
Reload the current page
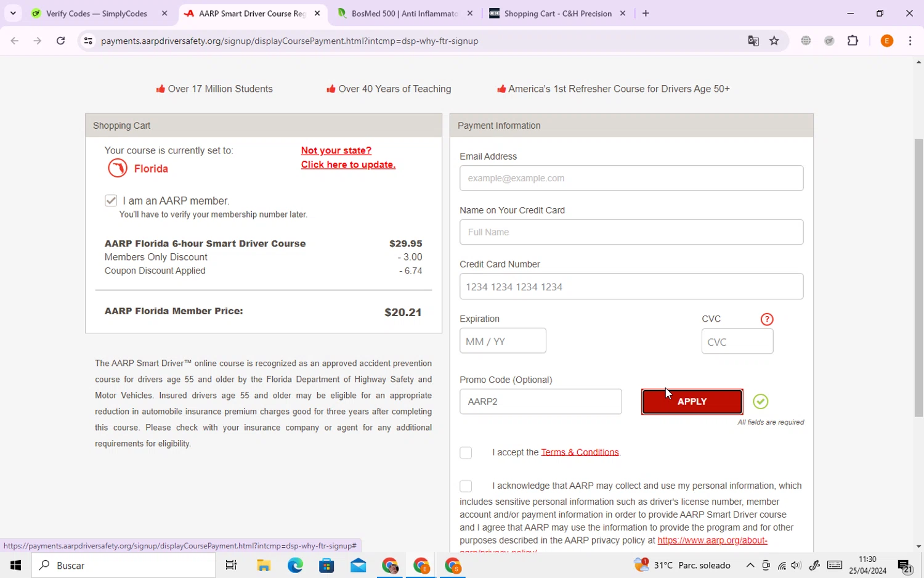(60, 41)
